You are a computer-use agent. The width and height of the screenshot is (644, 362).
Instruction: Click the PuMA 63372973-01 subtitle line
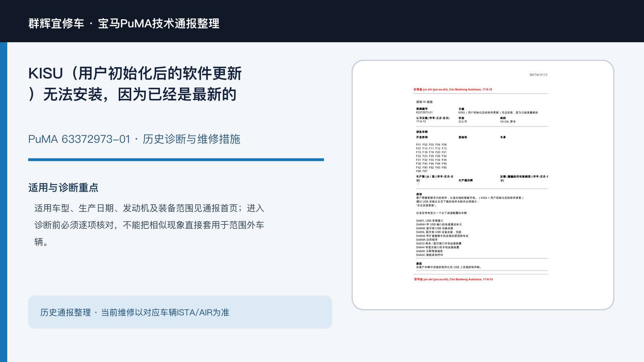click(x=134, y=139)
